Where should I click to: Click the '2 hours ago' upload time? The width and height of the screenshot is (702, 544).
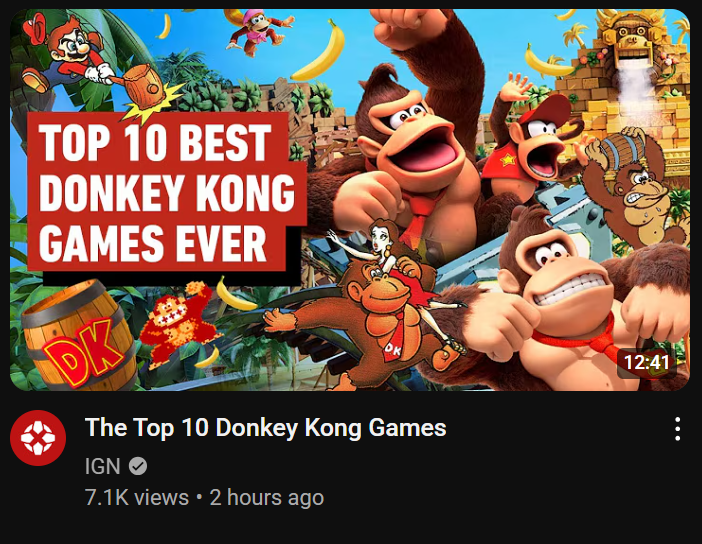267,497
